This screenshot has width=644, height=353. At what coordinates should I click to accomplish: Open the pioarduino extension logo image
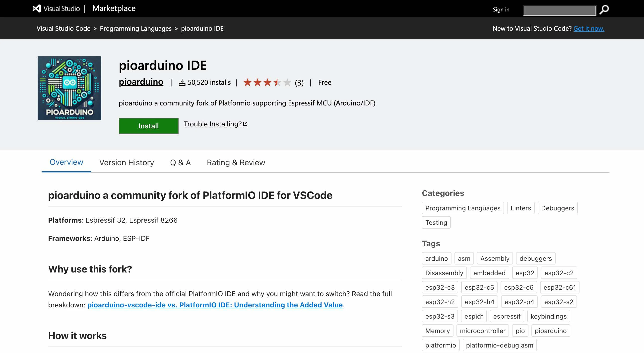point(69,88)
